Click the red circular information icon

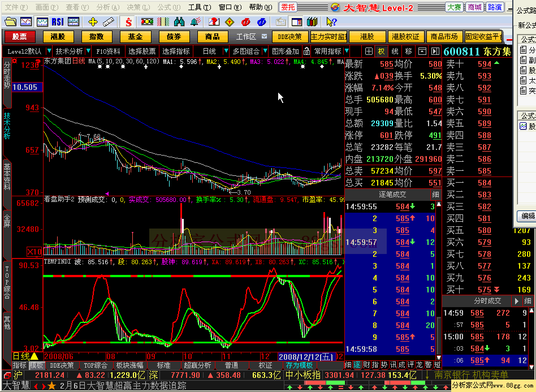245,22
